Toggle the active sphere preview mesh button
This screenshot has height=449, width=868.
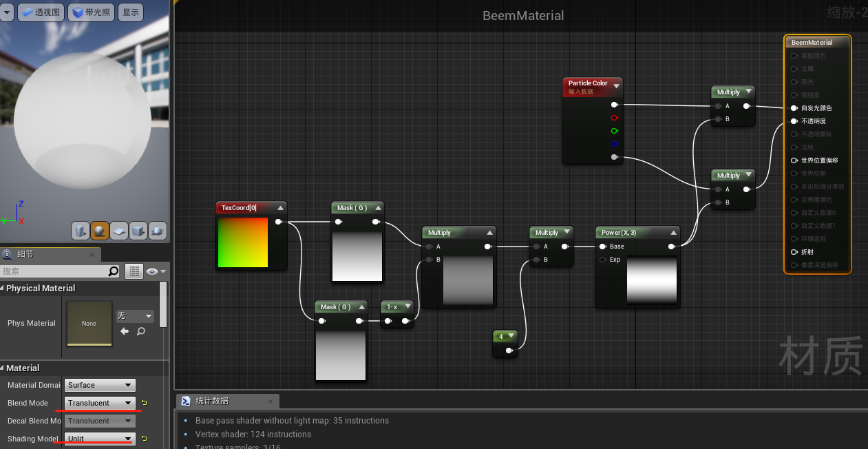click(x=99, y=231)
